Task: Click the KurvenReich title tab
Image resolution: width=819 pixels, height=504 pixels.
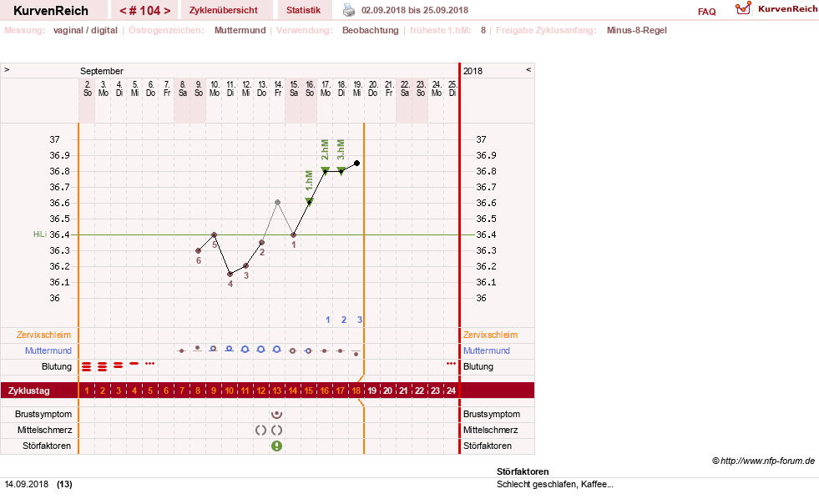Action: 51,10
